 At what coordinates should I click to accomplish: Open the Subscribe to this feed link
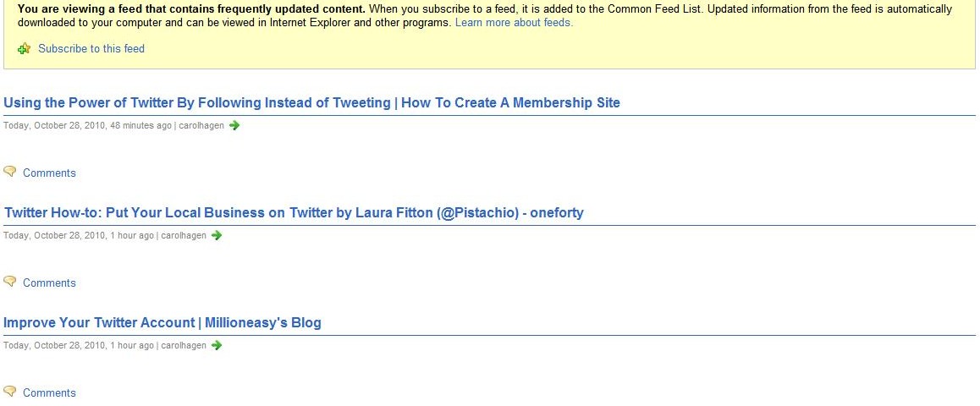(x=91, y=49)
